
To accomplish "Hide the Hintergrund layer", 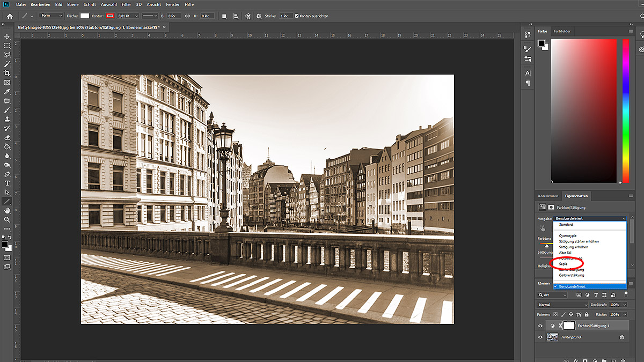I will (x=540, y=337).
